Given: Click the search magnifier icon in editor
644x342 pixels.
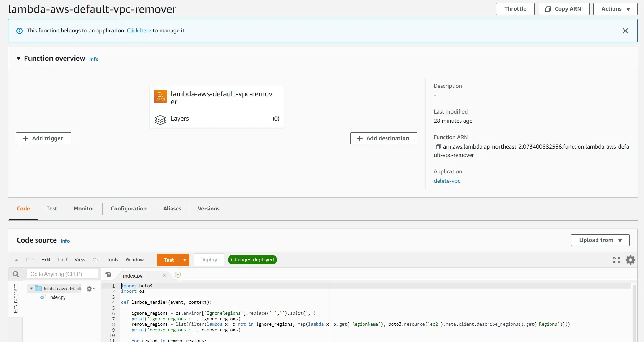Looking at the screenshot, I should coord(15,274).
